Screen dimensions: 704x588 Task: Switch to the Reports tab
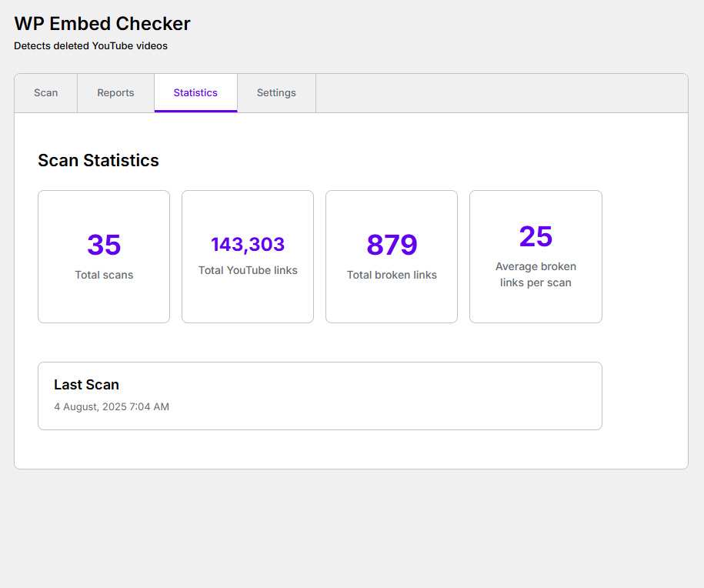[x=116, y=93]
